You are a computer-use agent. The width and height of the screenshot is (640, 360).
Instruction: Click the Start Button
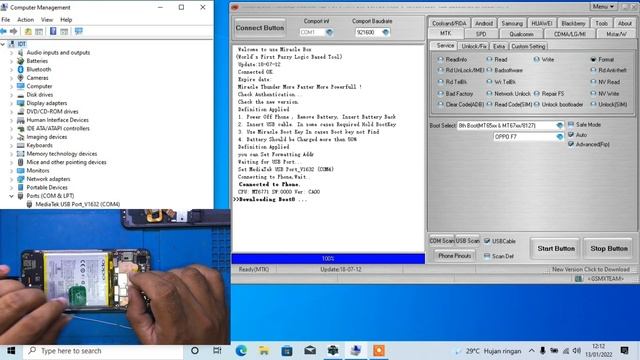[x=556, y=248]
